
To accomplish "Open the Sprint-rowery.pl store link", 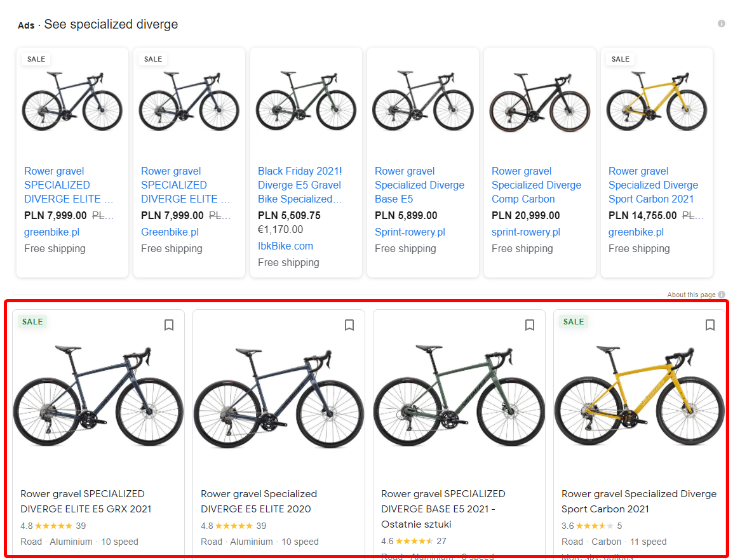I will coord(410,232).
